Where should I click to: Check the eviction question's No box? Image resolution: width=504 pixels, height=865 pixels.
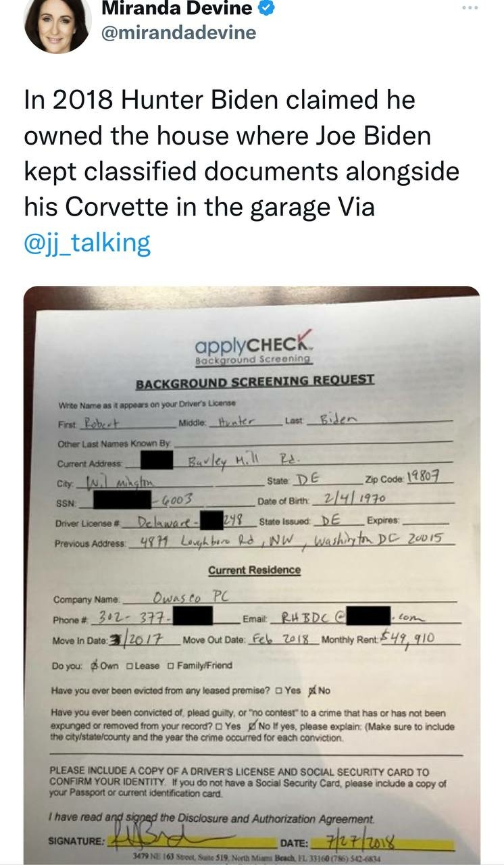click(x=312, y=691)
